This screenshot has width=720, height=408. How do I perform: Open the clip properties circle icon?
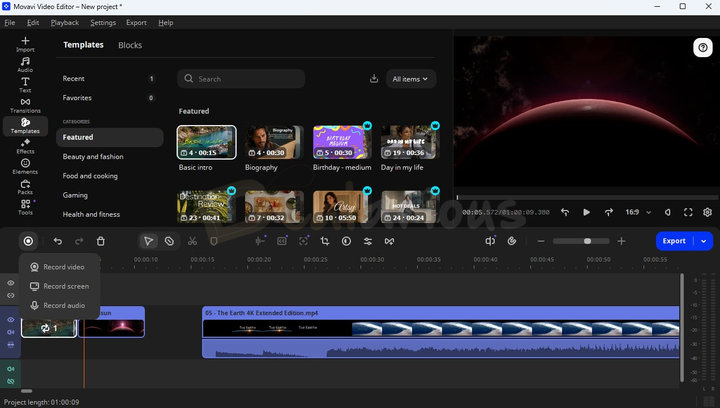point(346,241)
